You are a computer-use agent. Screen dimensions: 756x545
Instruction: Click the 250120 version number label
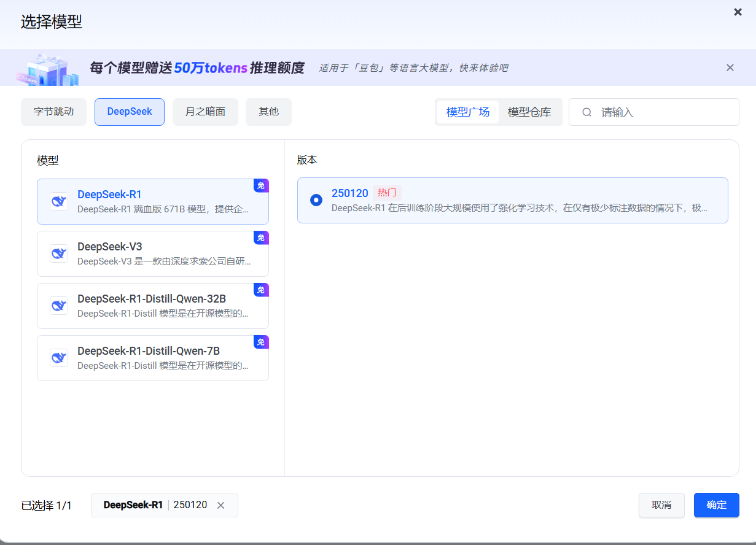(x=350, y=193)
